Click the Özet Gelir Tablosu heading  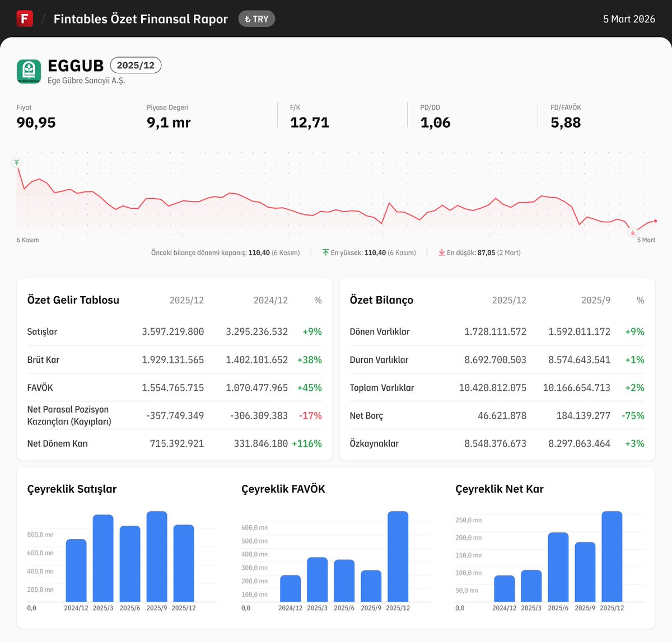73,300
